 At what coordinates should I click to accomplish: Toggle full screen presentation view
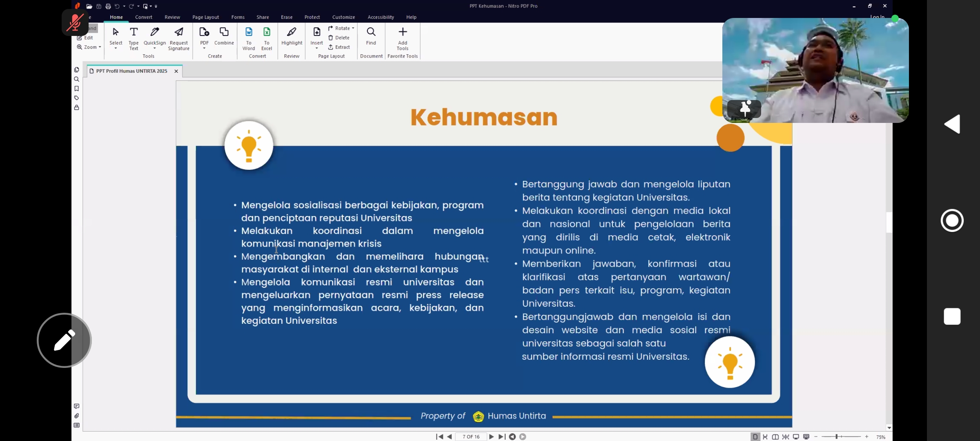click(x=796, y=437)
